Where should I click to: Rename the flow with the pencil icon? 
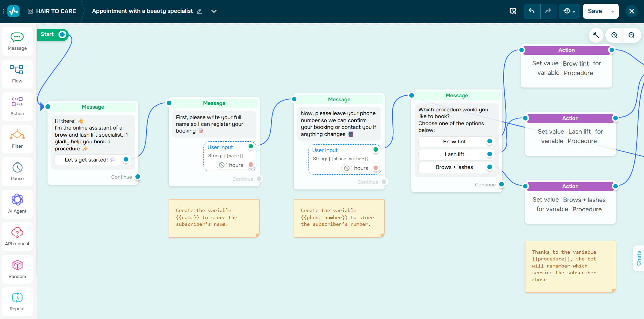click(x=199, y=11)
